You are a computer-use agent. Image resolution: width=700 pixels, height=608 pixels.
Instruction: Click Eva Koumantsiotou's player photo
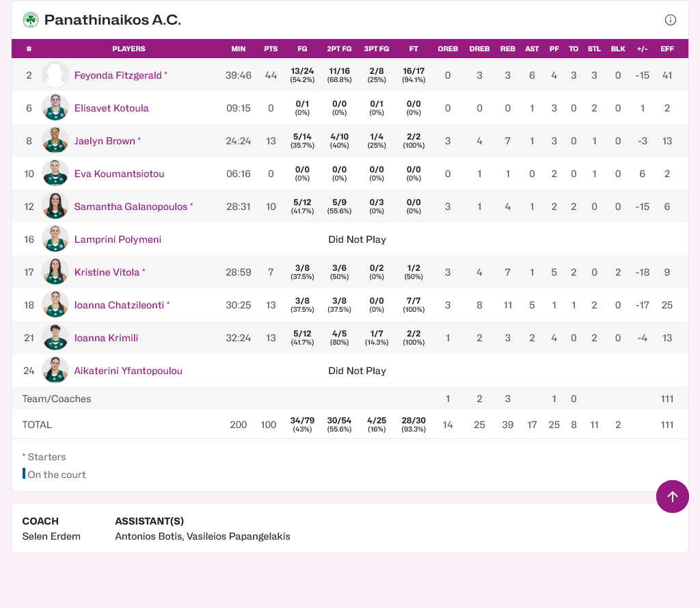click(x=55, y=174)
